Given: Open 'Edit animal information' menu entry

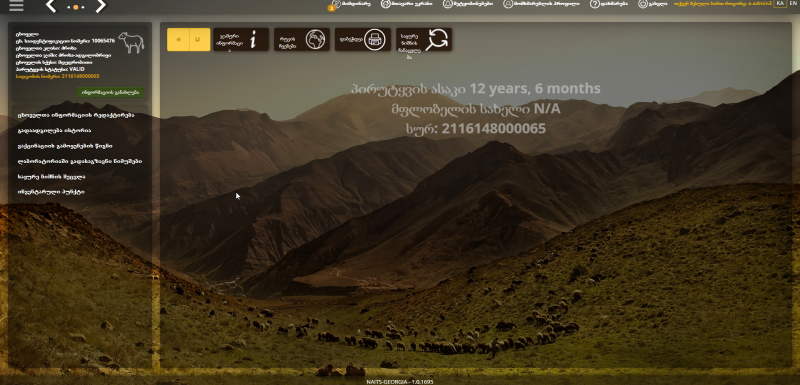Looking at the screenshot, I should coord(76,115).
